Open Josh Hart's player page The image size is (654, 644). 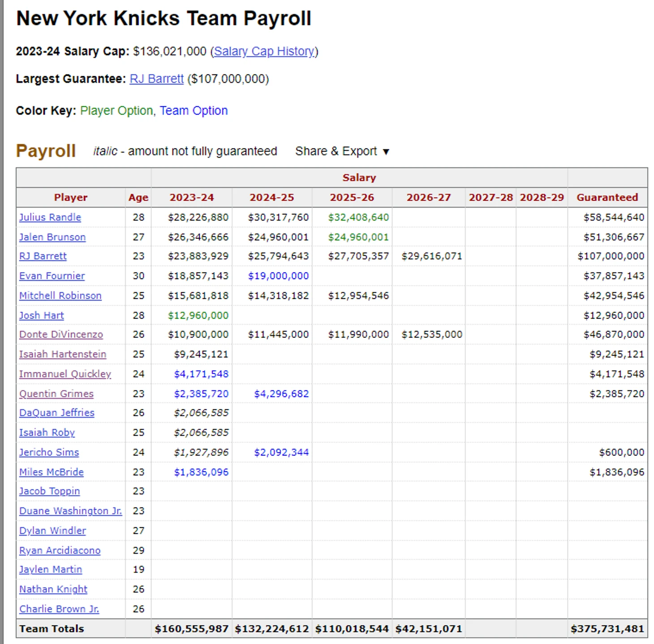(42, 316)
